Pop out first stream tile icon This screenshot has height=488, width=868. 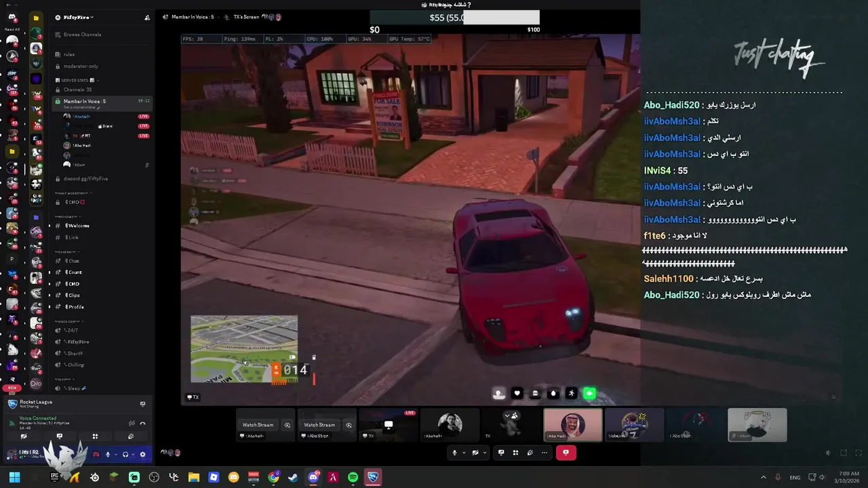coord(288,425)
